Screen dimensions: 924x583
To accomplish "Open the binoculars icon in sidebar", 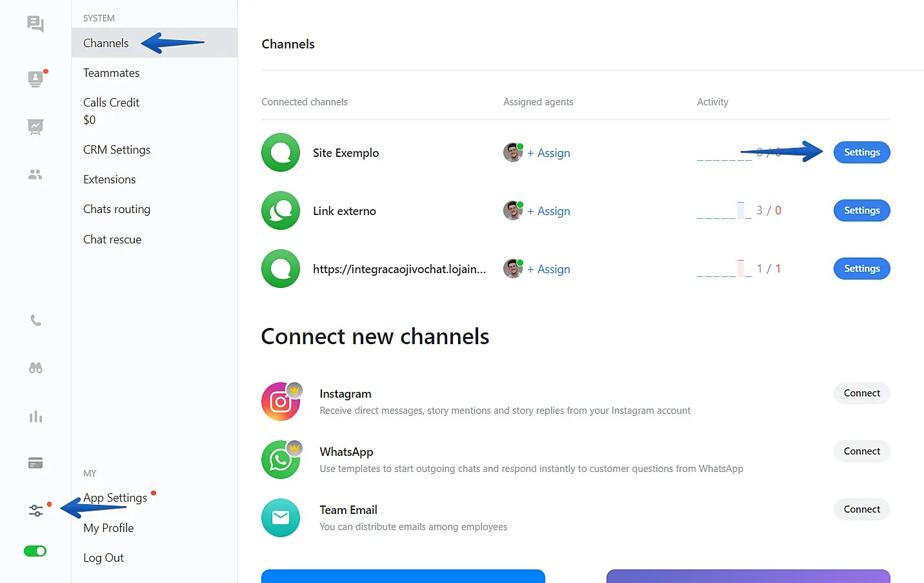I will (35, 368).
